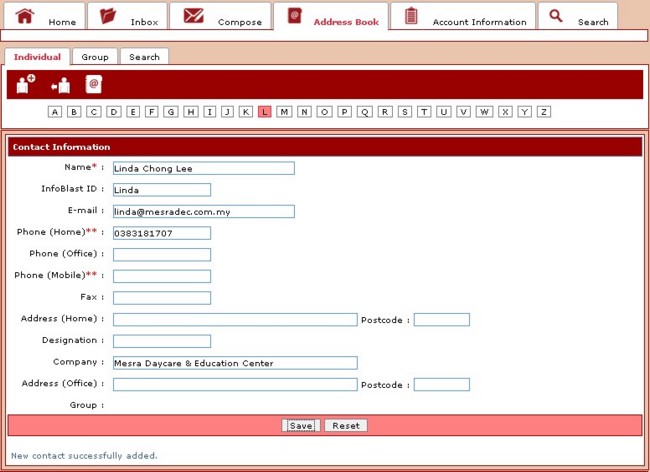Screen dimensions: 650x472
Task: Click the Home address Postcode field
Action: point(442,320)
